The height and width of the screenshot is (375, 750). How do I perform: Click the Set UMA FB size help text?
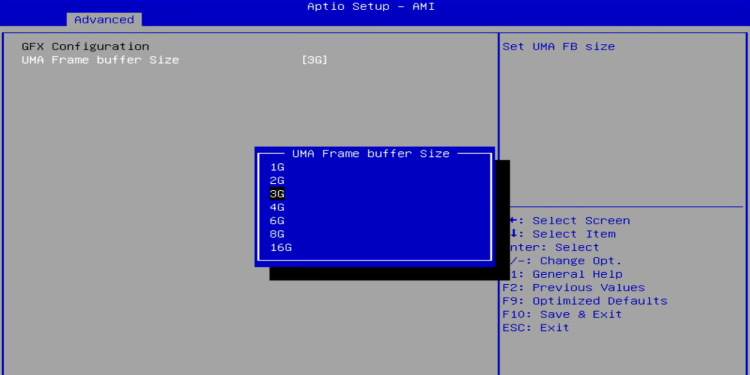point(559,46)
